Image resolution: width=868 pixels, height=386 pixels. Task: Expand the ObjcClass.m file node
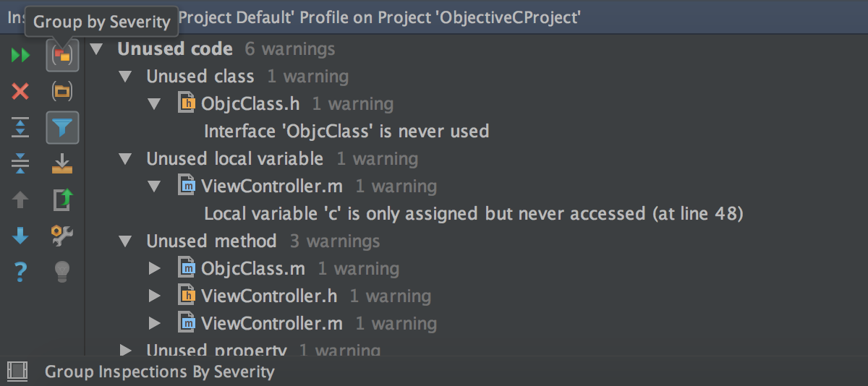click(x=153, y=269)
